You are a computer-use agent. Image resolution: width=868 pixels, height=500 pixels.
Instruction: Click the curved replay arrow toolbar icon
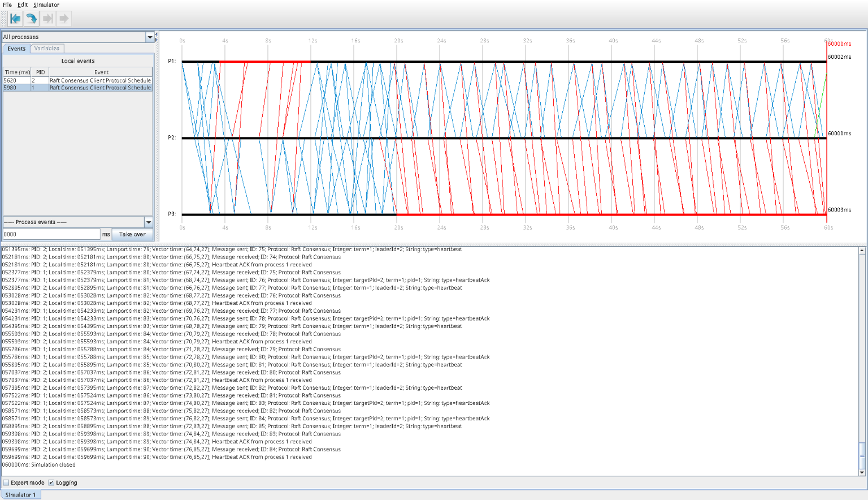click(32, 19)
